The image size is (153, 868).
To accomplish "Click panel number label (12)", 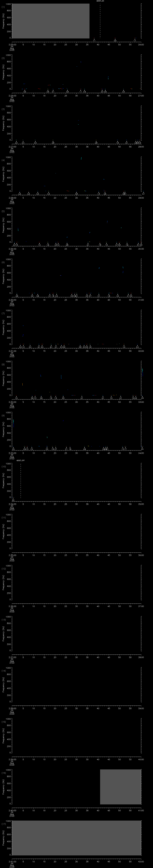I will click(3, 568).
